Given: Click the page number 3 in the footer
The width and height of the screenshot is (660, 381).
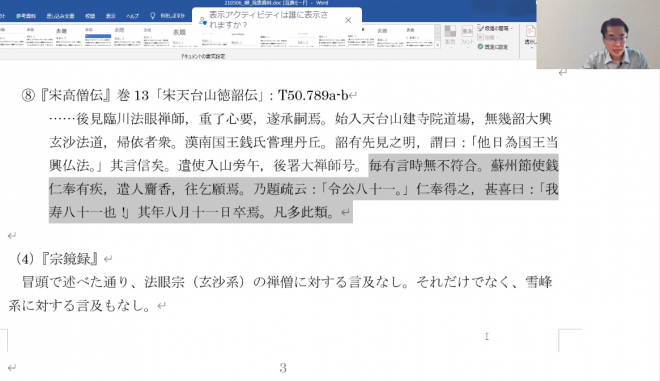Looking at the screenshot, I should pos(283,368).
